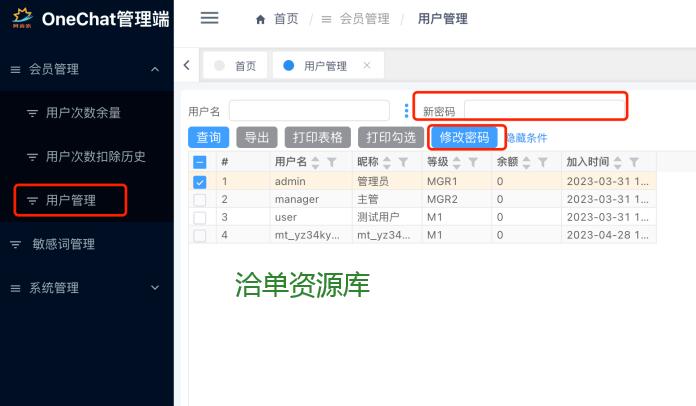Select 用户管理 in sidebar
This screenshot has width=696, height=406.
click(71, 201)
